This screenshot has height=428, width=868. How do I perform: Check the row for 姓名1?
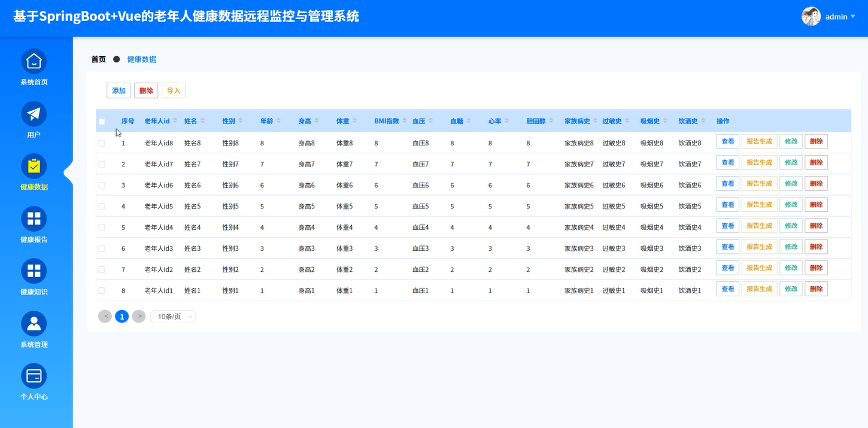click(102, 290)
